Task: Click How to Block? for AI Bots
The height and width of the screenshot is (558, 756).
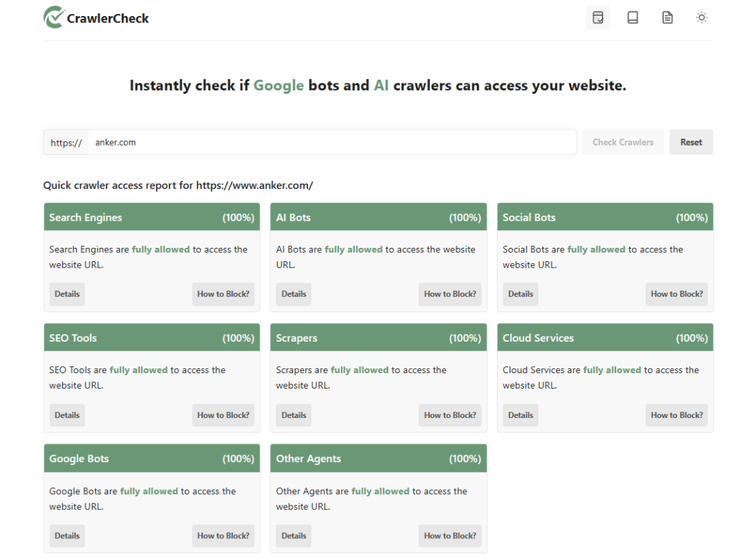Action: pos(450,294)
